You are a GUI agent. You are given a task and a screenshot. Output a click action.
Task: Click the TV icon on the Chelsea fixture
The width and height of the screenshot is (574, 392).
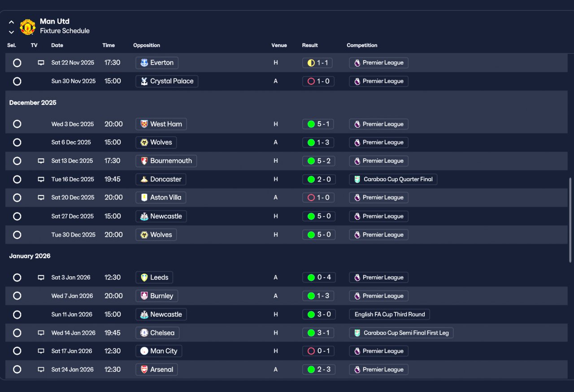(41, 333)
